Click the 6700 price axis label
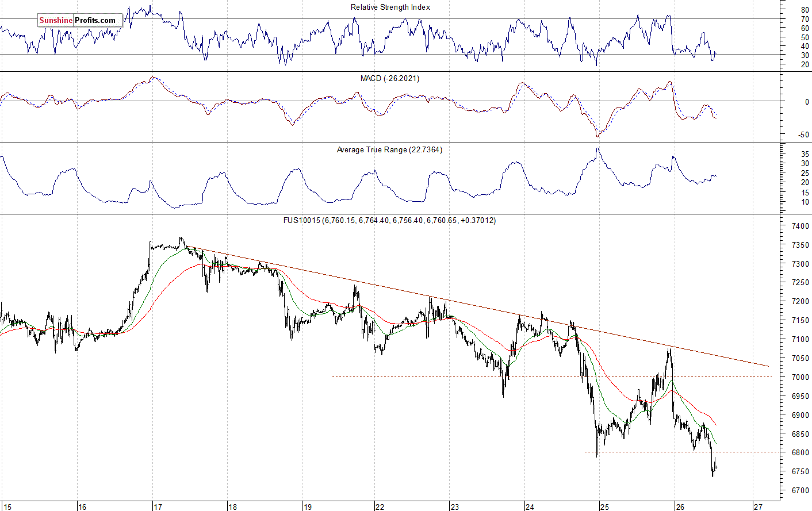 coord(800,491)
